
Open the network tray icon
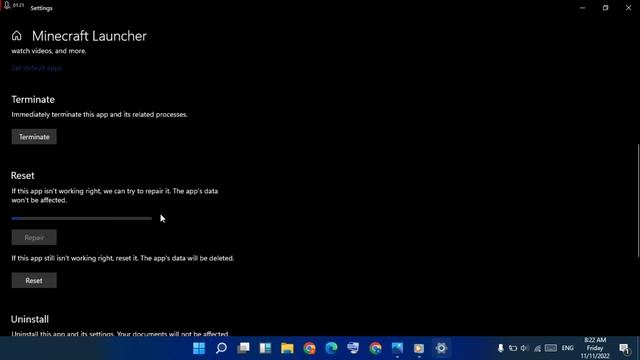coord(538,348)
